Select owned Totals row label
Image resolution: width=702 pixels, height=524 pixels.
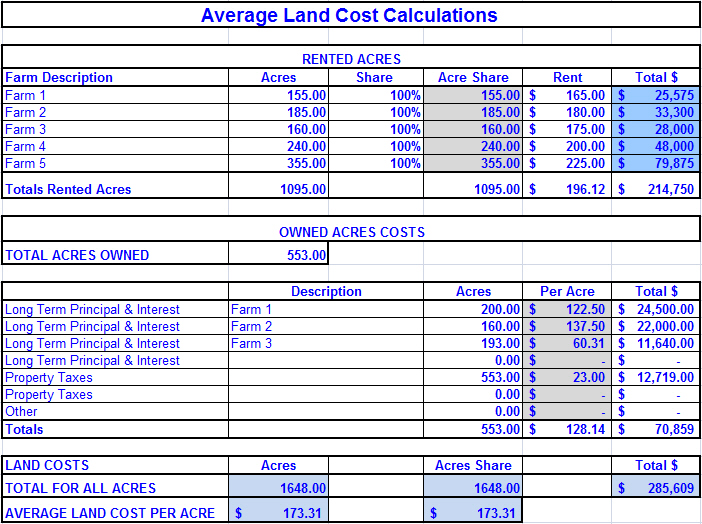click(x=24, y=429)
